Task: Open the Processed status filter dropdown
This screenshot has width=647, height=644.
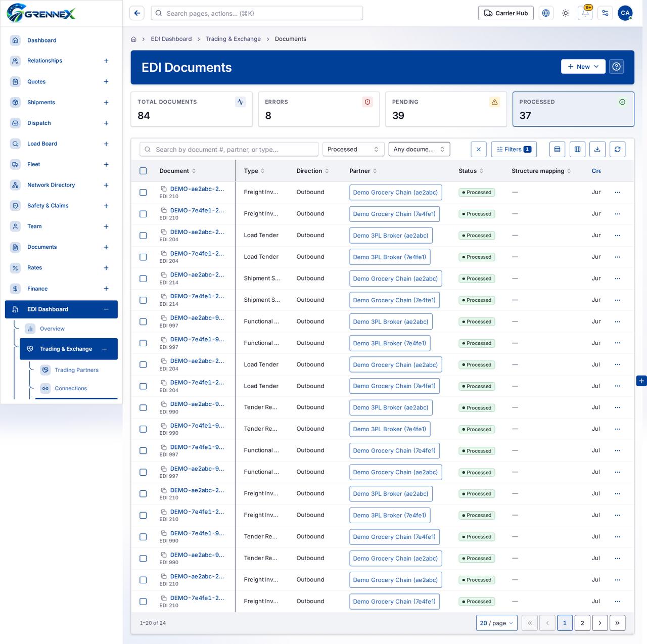Action: pos(353,149)
